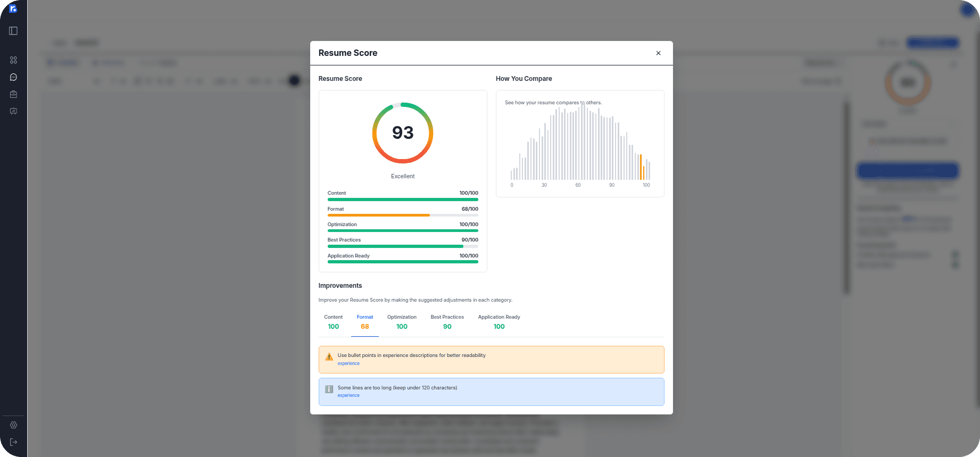Image resolution: width=980 pixels, height=457 pixels.
Task: Click the info icon on long lines notice
Action: coord(329,389)
